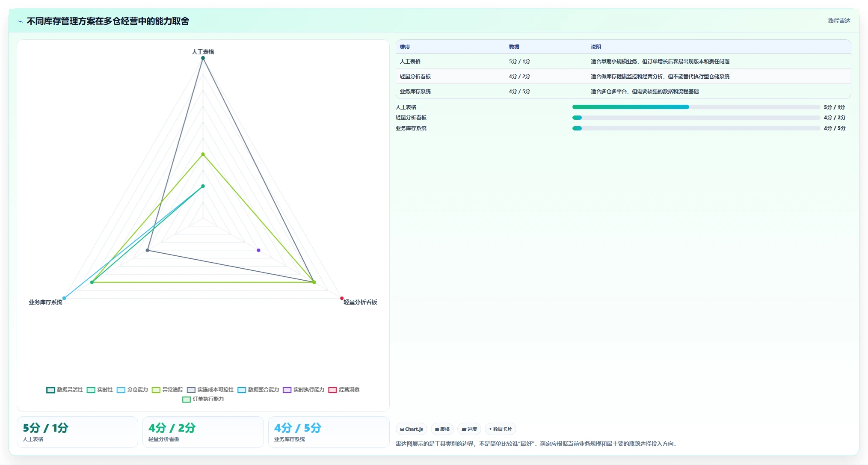Click the 人工表格 label left of progress bar
Viewport: 868px width, 465px height.
pos(406,107)
